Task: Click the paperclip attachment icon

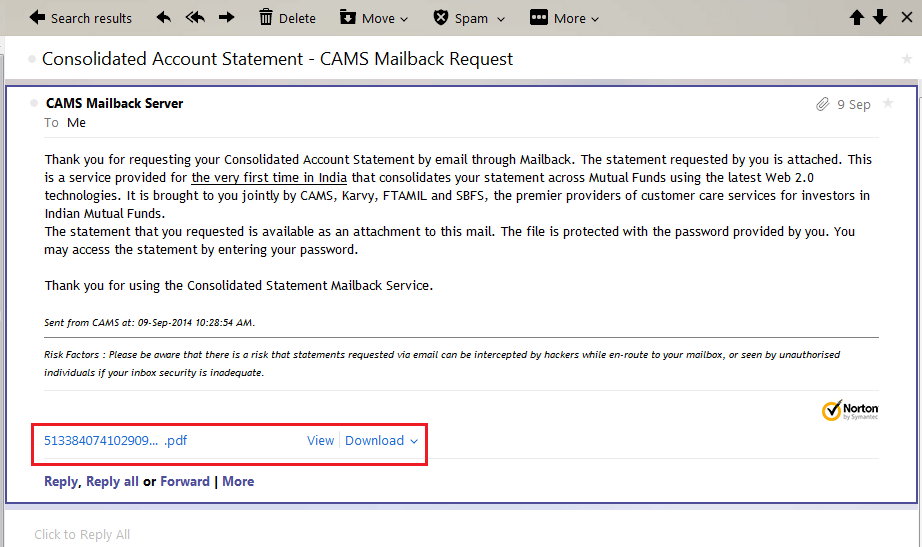Action: [x=822, y=104]
